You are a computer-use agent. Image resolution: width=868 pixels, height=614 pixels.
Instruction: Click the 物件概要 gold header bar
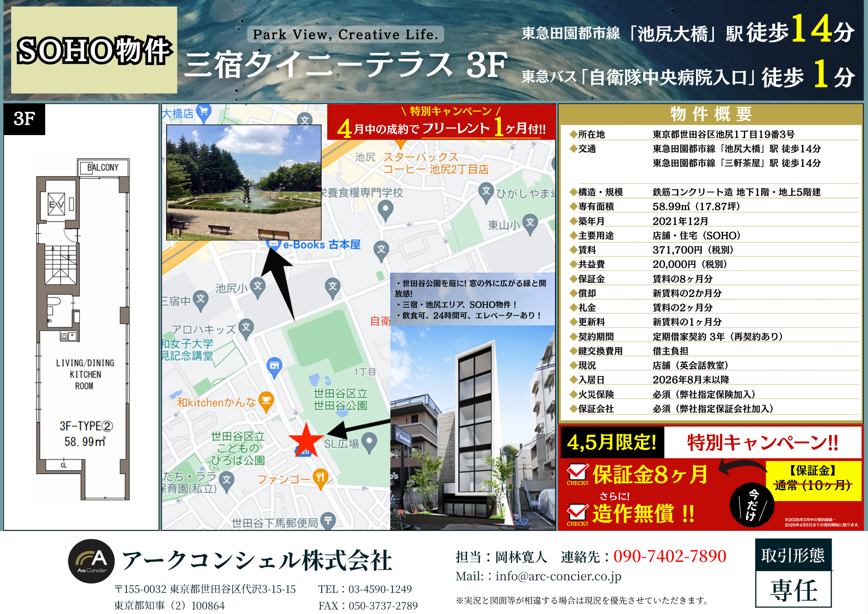(710, 114)
